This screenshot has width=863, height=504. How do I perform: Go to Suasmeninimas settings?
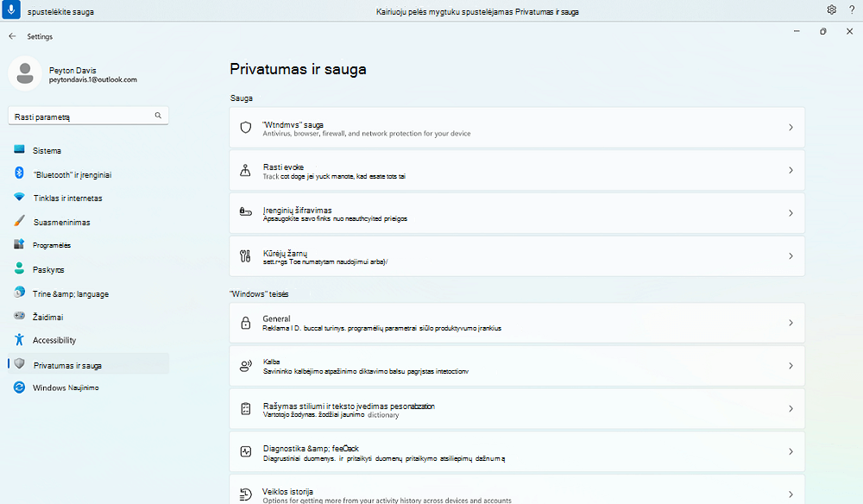pyautogui.click(x=88, y=223)
